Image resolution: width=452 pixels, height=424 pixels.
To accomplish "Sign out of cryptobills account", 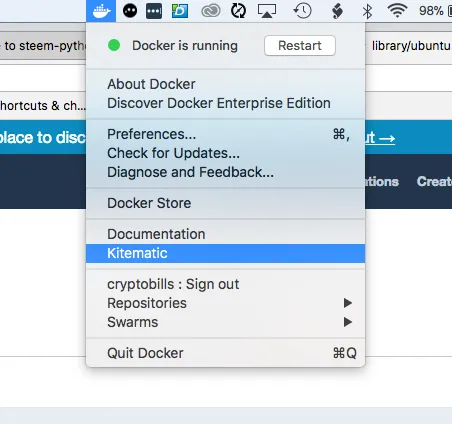I will (225, 284).
